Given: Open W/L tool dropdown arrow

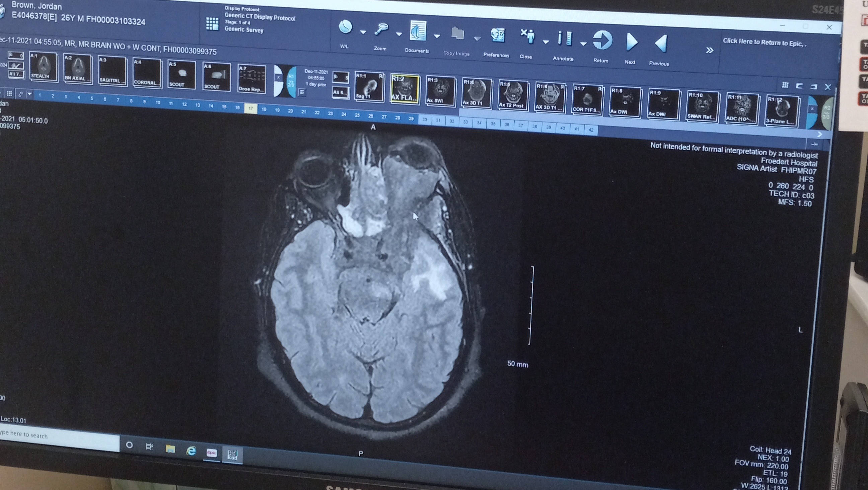Looking at the screenshot, I should pos(363,32).
